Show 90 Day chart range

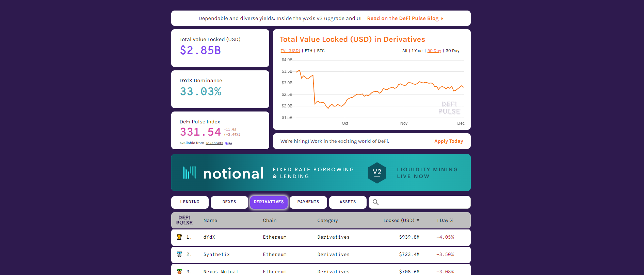tap(434, 51)
